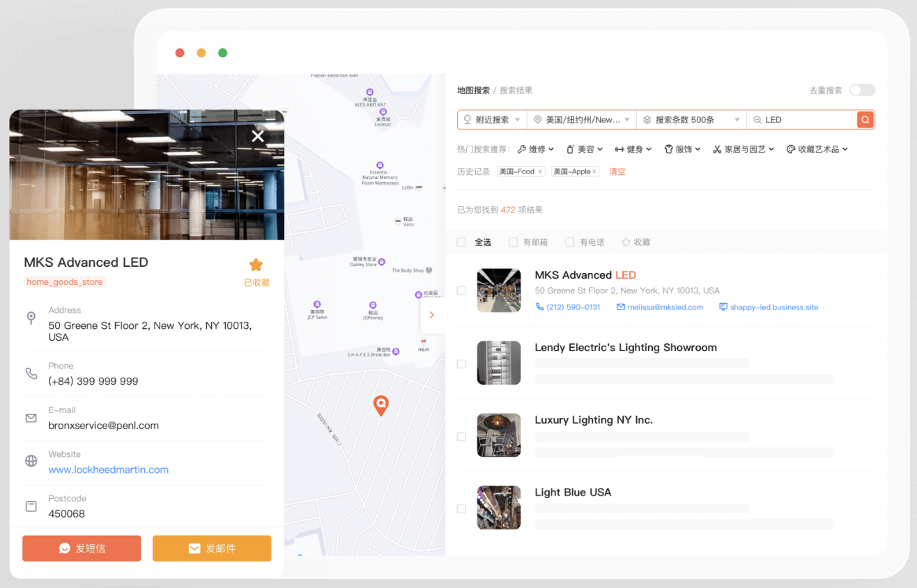Click the bronxservice@penl.com email text
Screen dimensions: 917x588
click(104, 426)
